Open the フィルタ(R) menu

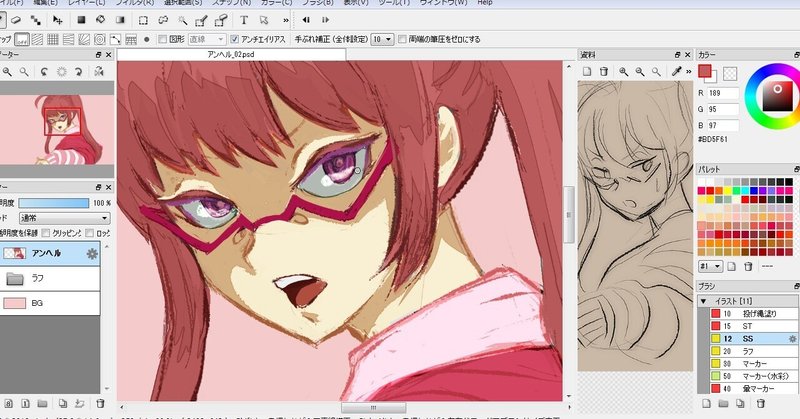pyautogui.click(x=135, y=3)
